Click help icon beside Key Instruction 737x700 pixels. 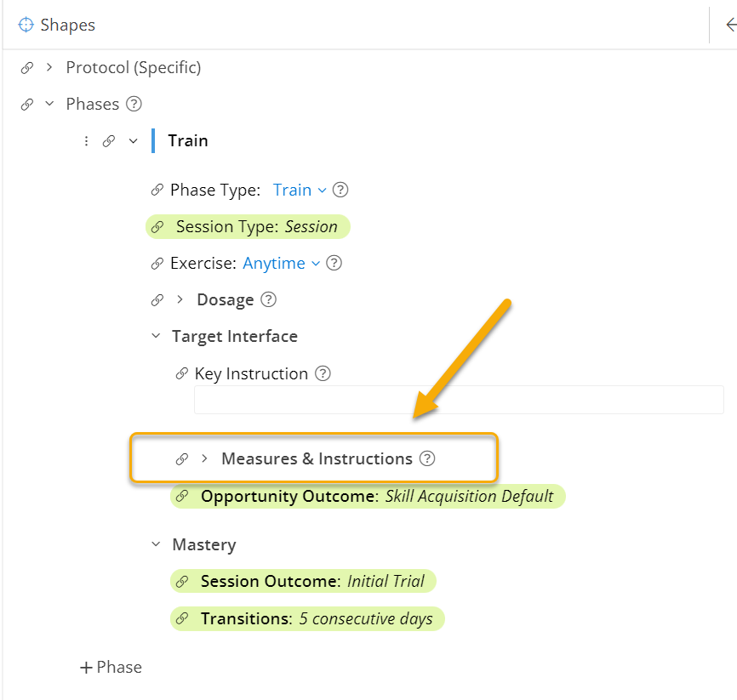click(323, 374)
